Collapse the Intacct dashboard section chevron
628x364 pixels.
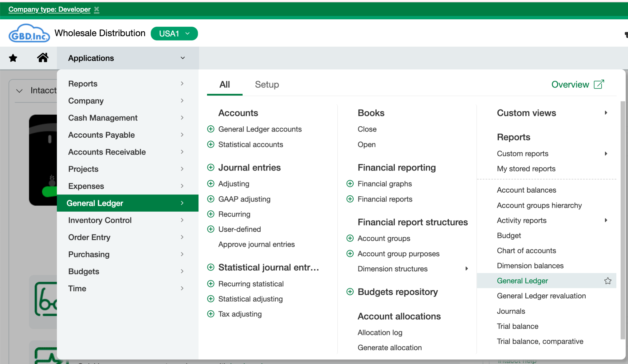(x=19, y=91)
